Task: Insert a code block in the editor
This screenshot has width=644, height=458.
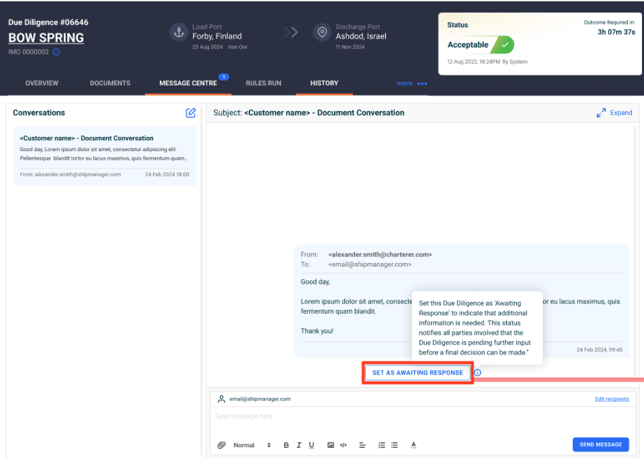Action: (343, 445)
